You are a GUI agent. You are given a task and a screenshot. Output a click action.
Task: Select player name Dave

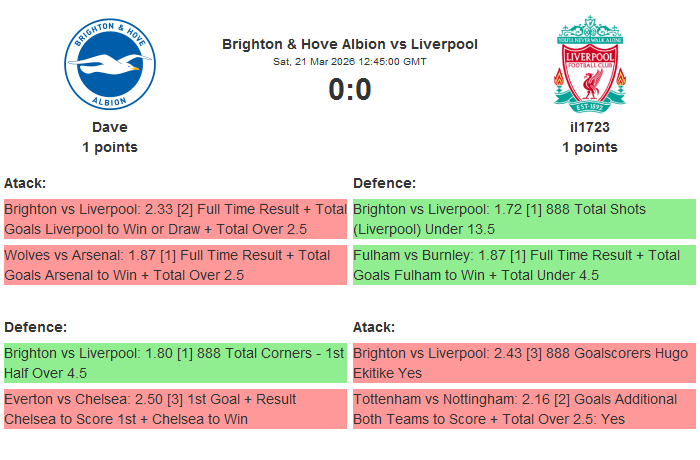[110, 127]
